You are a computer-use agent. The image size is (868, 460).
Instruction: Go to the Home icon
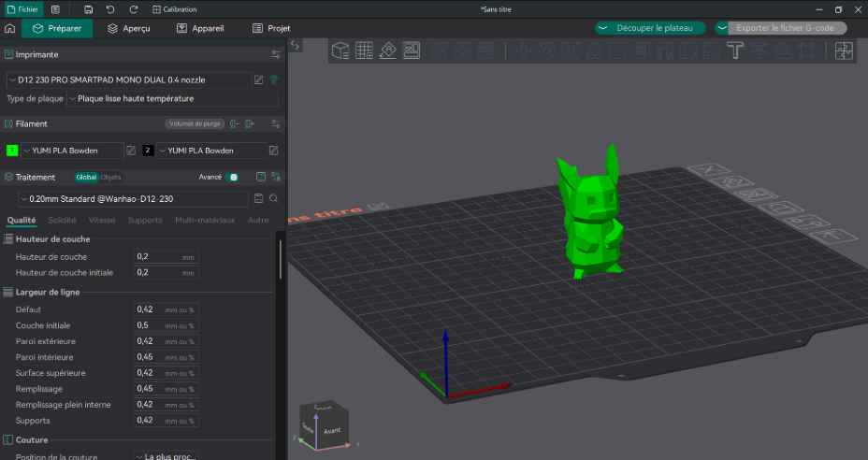[x=9, y=28]
